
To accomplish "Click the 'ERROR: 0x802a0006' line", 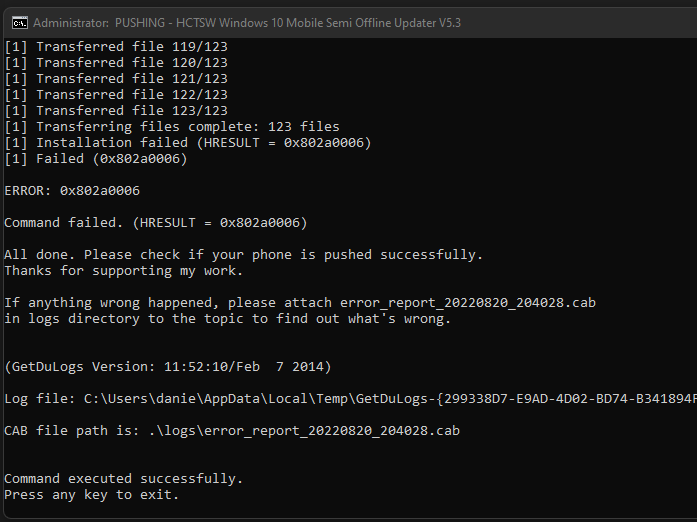I will (72, 190).
